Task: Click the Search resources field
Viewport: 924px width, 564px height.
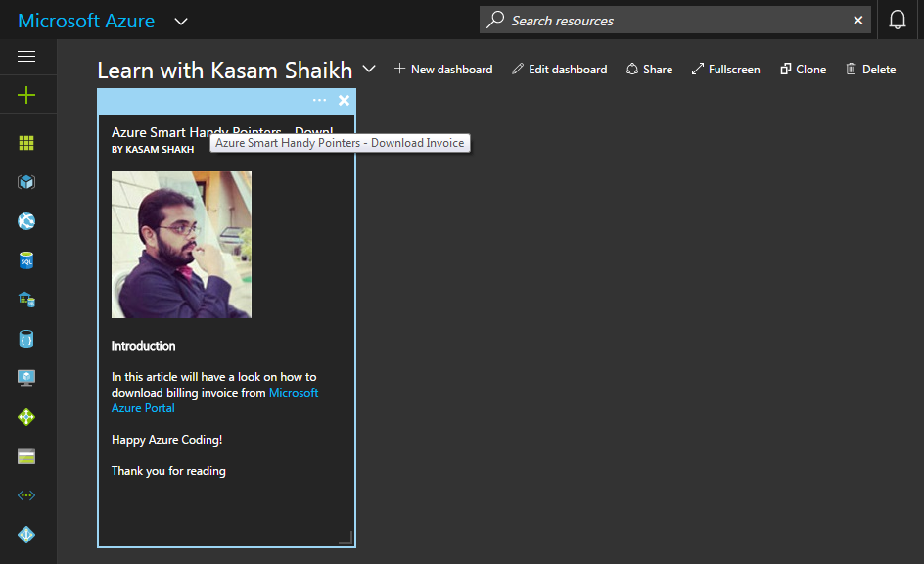Action: coord(674,20)
